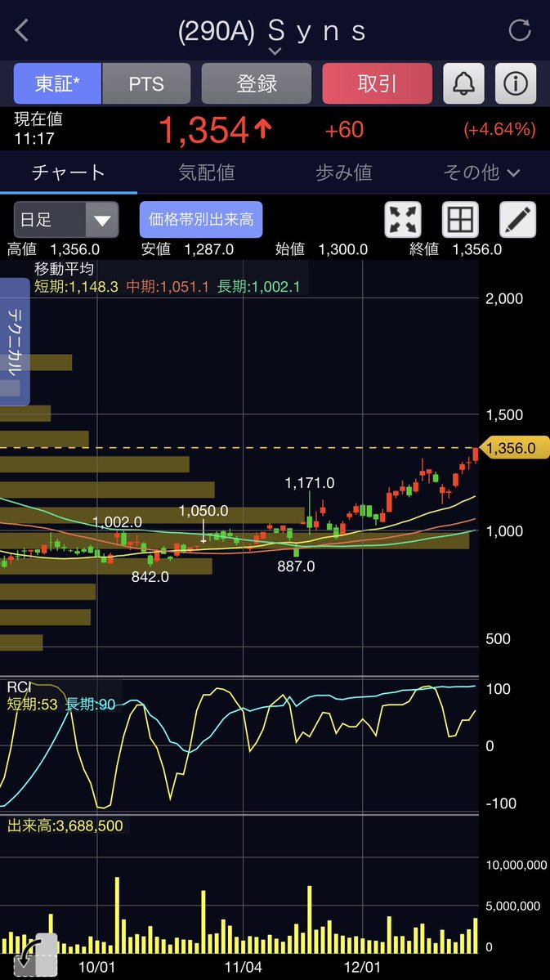Refresh the stock quote data
Image resolution: width=550 pixels, height=980 pixels.
click(520, 30)
